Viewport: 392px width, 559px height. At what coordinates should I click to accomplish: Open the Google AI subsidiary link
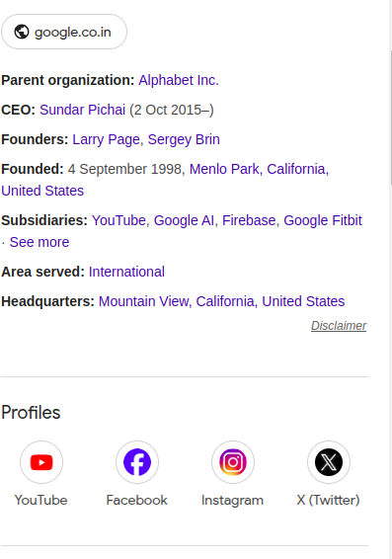point(184,220)
